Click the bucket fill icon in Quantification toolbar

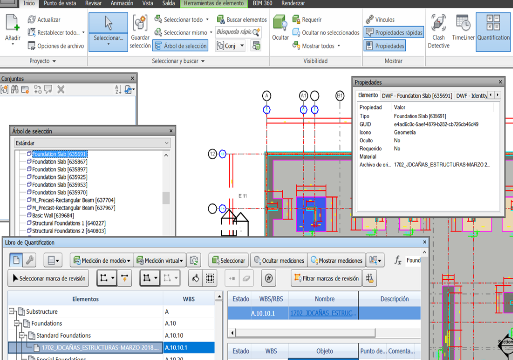[196, 278]
